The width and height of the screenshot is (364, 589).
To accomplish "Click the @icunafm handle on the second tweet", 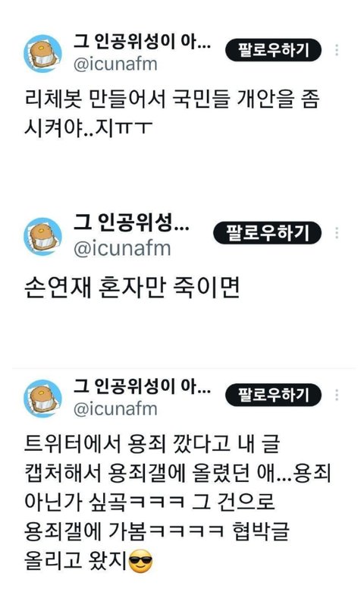I will [x=122, y=249].
